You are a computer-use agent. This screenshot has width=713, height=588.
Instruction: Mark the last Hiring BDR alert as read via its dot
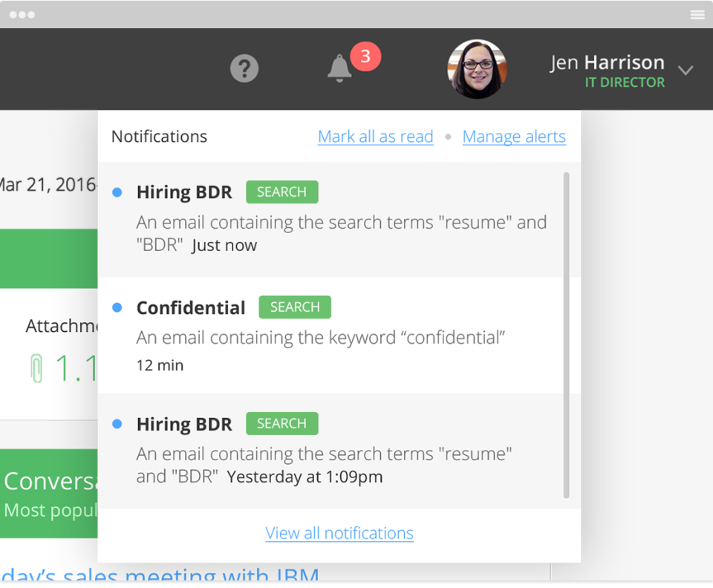[117, 423]
